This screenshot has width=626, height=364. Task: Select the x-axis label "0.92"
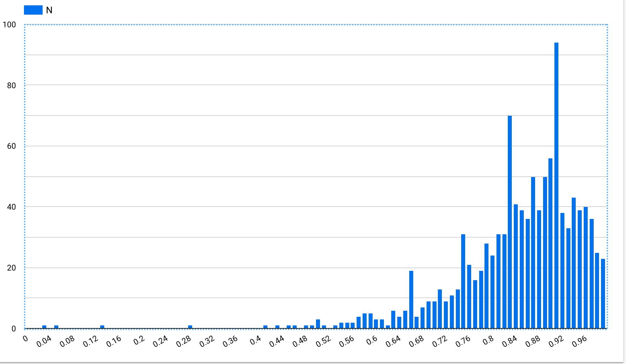[x=557, y=341]
